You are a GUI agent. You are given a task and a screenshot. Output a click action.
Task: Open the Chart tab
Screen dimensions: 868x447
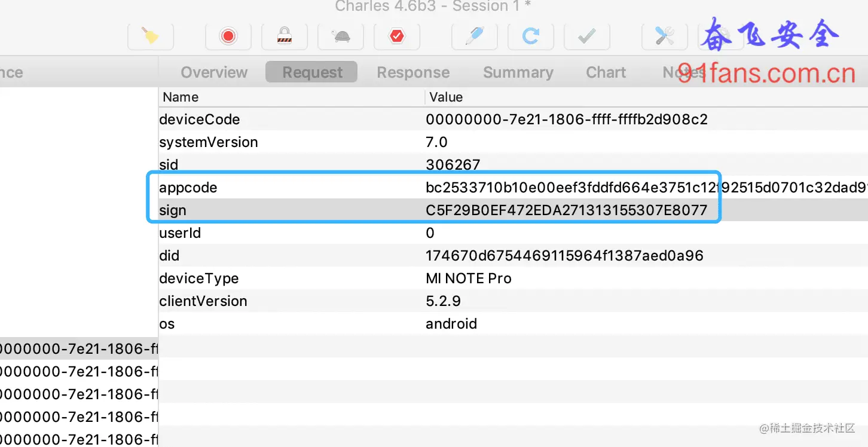tap(606, 72)
